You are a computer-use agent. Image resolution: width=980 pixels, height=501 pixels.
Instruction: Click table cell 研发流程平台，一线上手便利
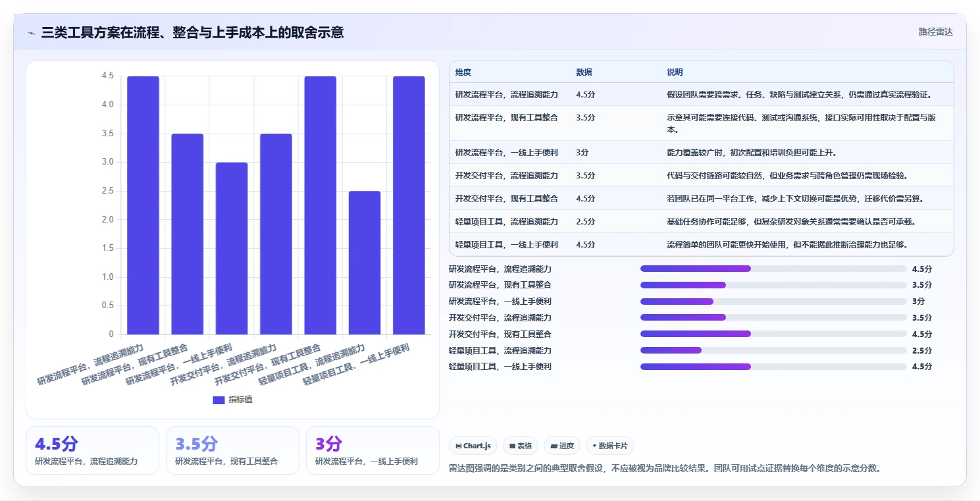(x=507, y=153)
